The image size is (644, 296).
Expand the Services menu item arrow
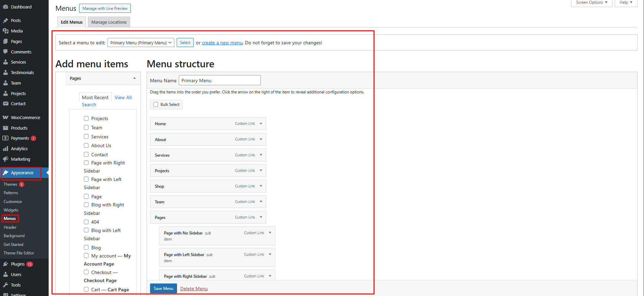tap(261, 155)
